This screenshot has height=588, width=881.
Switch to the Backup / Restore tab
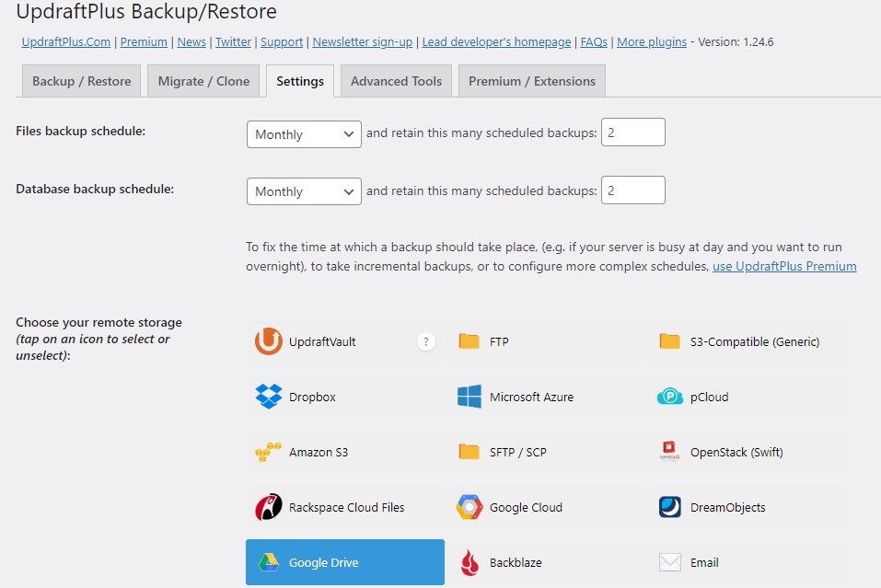click(x=81, y=81)
